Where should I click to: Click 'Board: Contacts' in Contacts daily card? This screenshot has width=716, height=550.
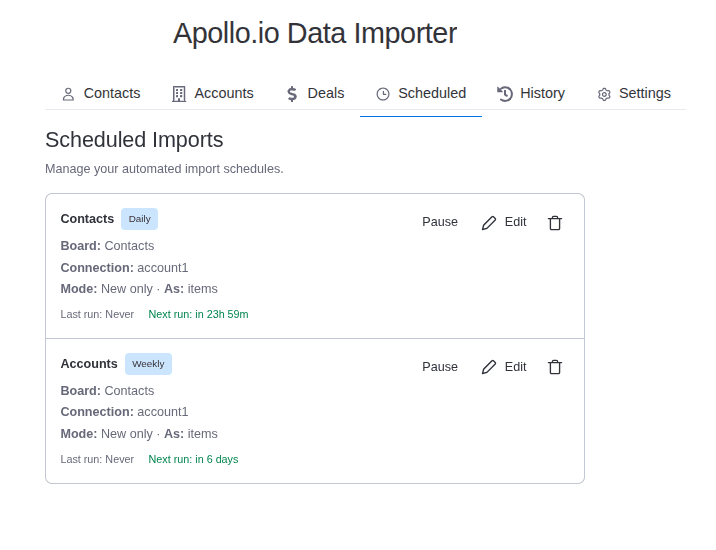(x=107, y=246)
